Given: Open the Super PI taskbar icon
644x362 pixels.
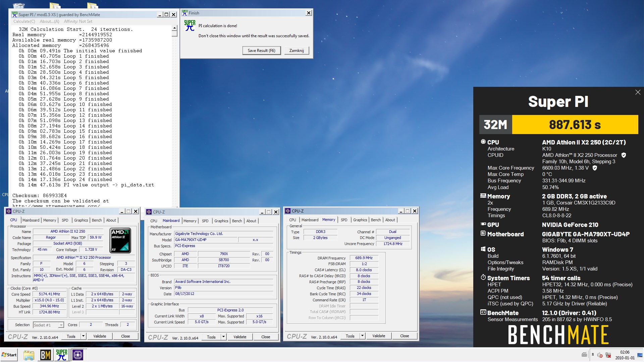Looking at the screenshot, I should 61,355.
